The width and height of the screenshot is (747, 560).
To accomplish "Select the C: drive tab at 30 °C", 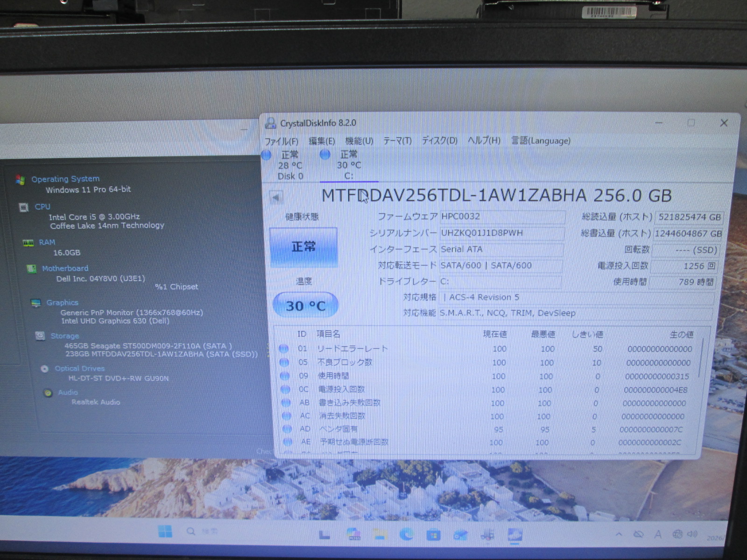I will coord(349,165).
